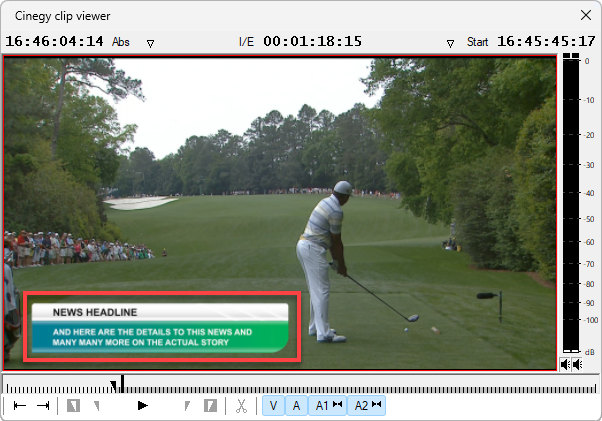
Task: Click the Start timecode 16:45:45:17 field
Action: [x=546, y=42]
